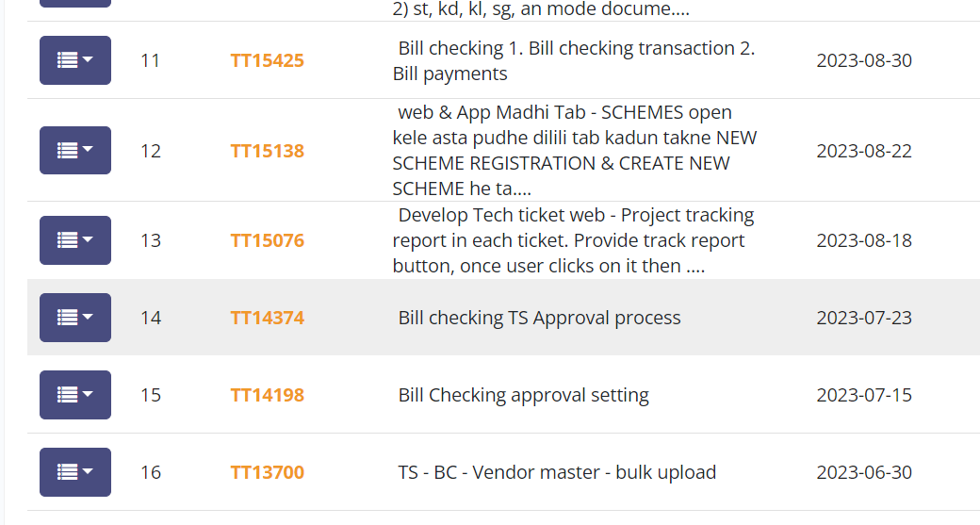Image resolution: width=980 pixels, height=525 pixels.
Task: Open action menu for row 12
Action: click(x=75, y=150)
